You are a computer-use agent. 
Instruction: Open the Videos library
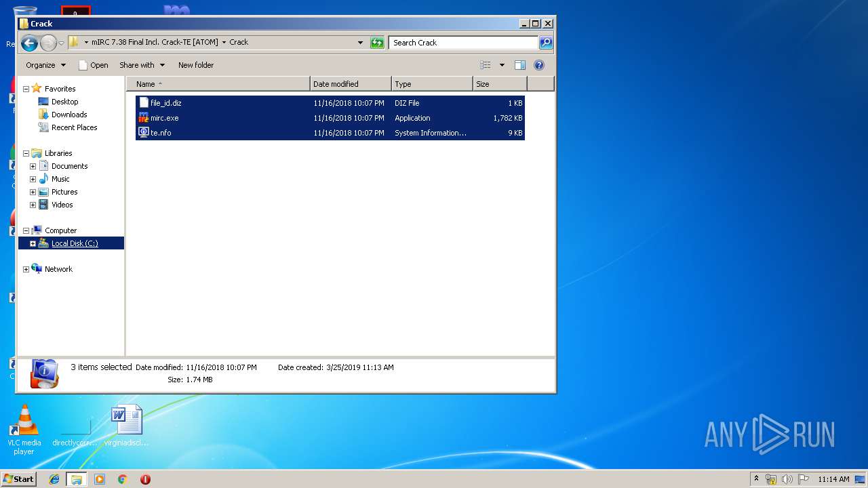(x=62, y=205)
